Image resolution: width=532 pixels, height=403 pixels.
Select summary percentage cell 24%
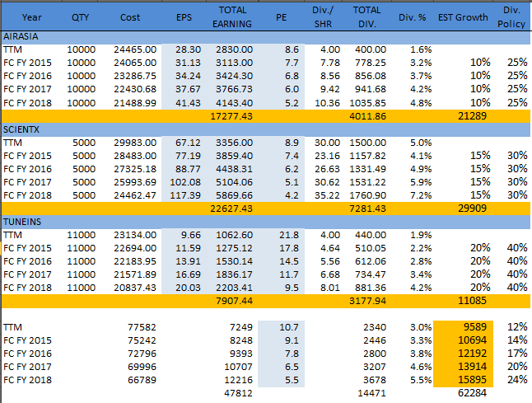[x=517, y=380]
